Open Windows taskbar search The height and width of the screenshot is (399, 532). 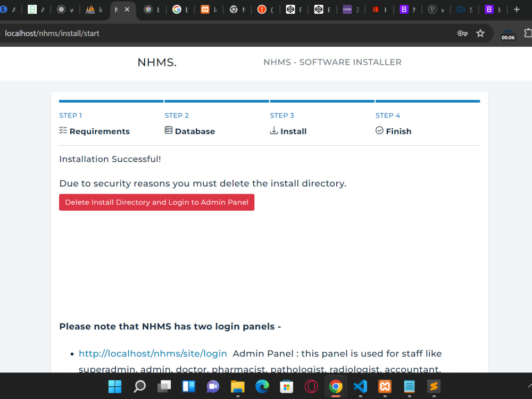pyautogui.click(x=139, y=386)
